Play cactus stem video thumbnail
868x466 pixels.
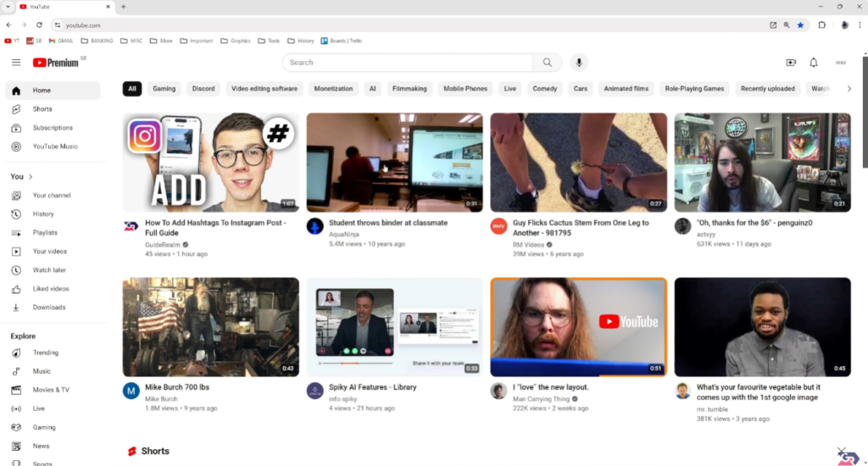pos(578,163)
